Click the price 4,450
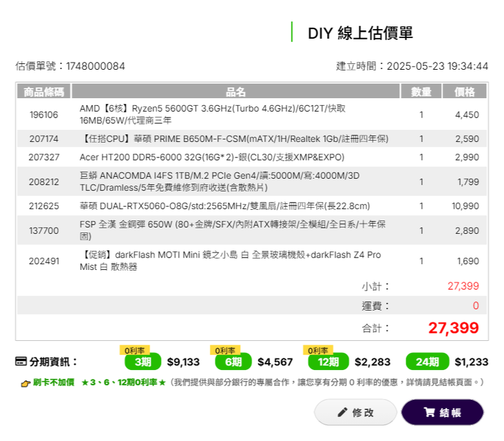This screenshot has width=504, height=441. point(467,115)
